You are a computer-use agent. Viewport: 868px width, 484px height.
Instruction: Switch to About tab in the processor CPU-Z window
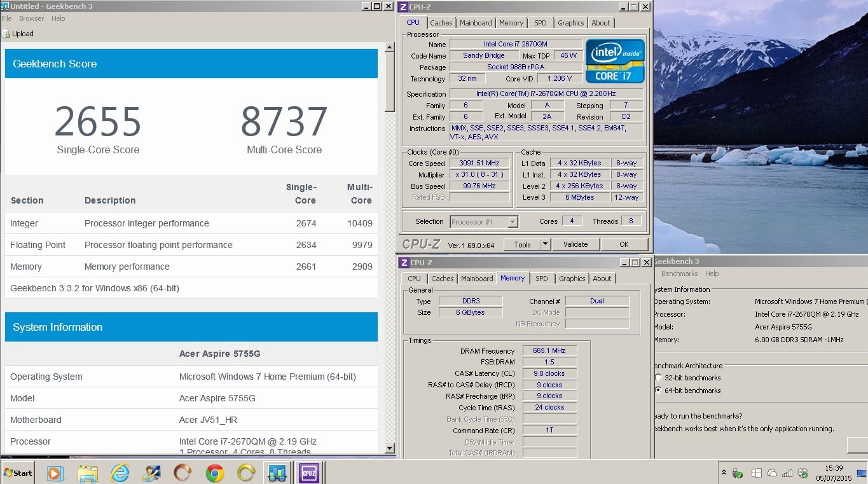(601, 23)
